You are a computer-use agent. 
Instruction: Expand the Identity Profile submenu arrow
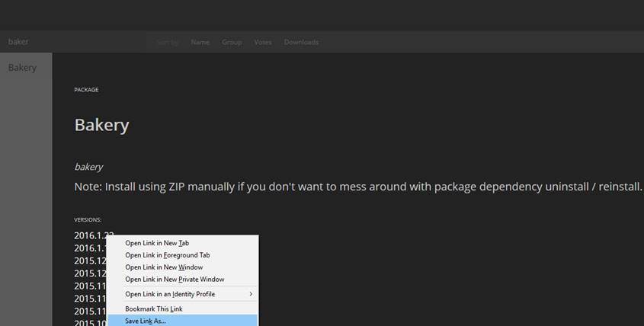(250, 294)
